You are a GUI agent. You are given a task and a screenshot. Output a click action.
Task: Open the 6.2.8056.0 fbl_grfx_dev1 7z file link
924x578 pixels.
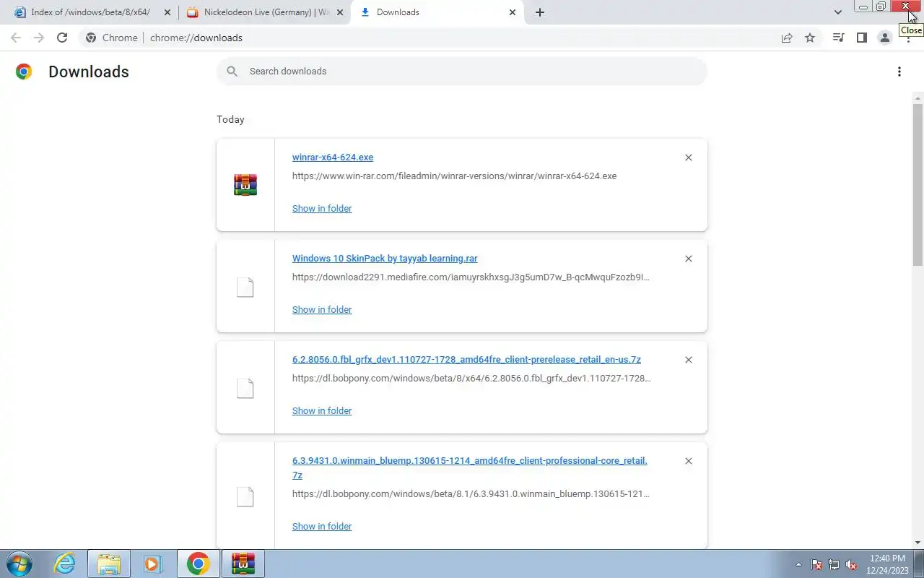(466, 360)
